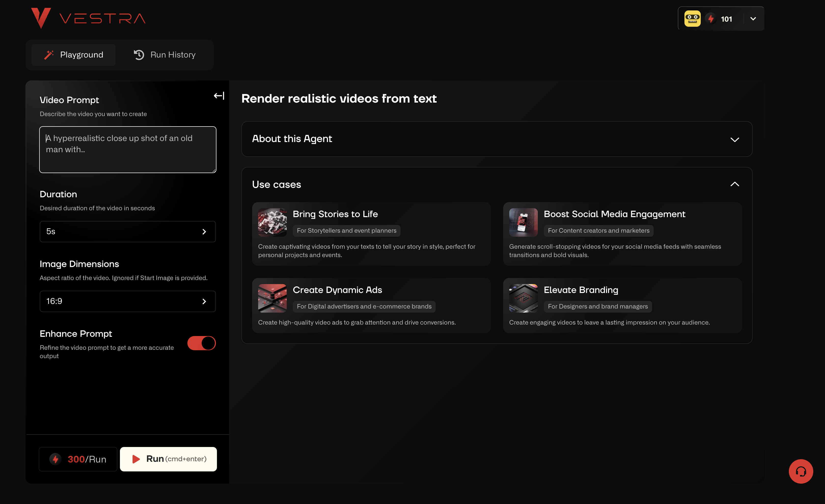Image resolution: width=825 pixels, height=504 pixels.
Task: Disable the Enhance Prompt toggle
Action: tap(201, 343)
